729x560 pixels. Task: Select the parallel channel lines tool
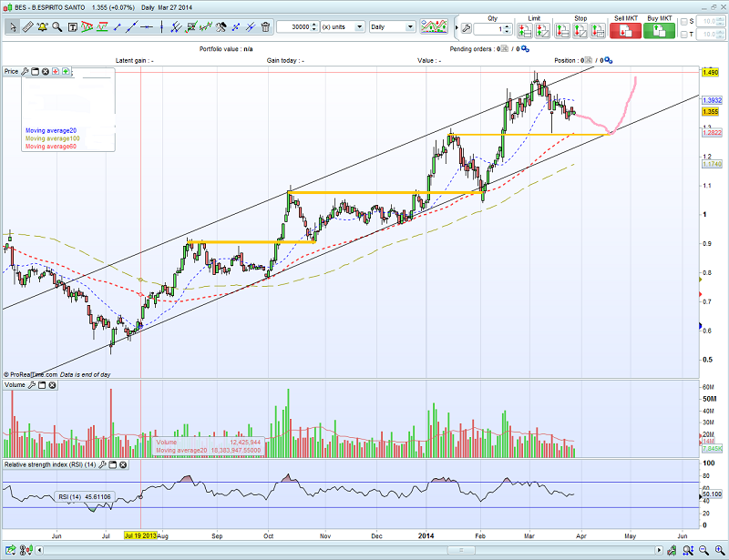coord(176,27)
